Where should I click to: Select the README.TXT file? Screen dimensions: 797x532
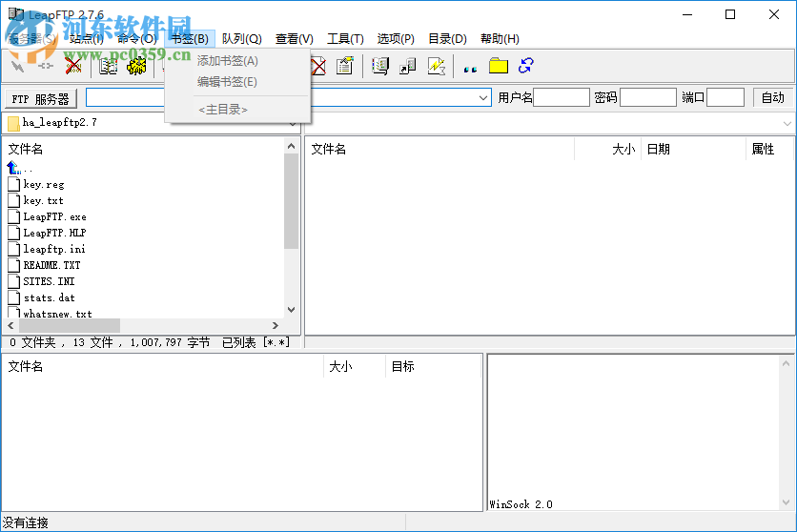pos(44,266)
